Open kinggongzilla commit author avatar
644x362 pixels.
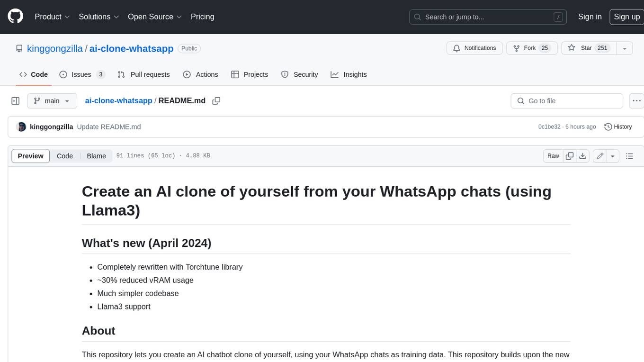(21, 127)
